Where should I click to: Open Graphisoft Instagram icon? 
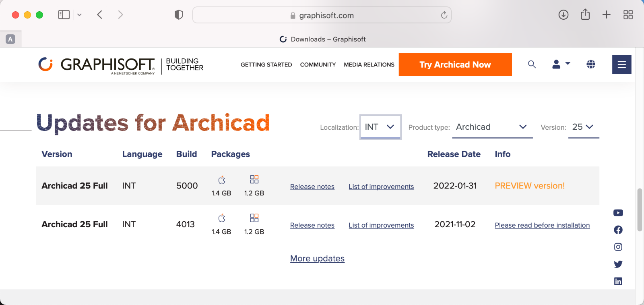click(618, 247)
